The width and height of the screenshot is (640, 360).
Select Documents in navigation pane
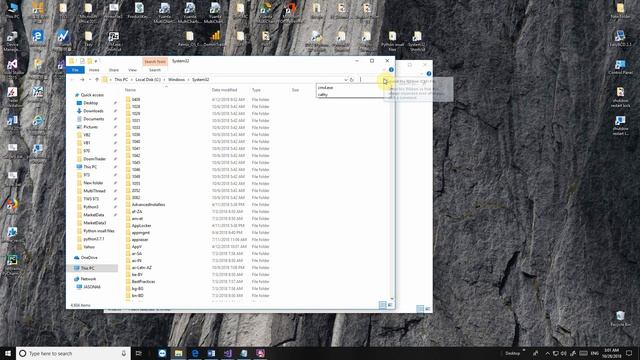click(93, 119)
